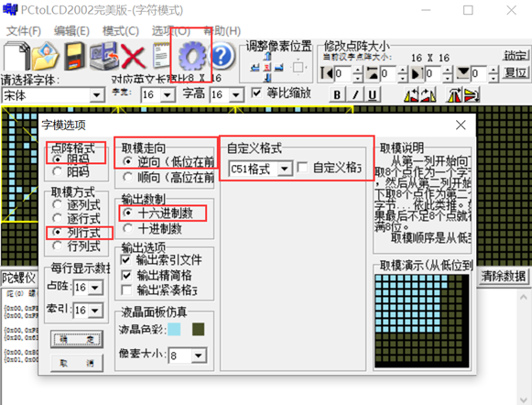
Task: Select 逐列式 radio option
Action: (57, 205)
